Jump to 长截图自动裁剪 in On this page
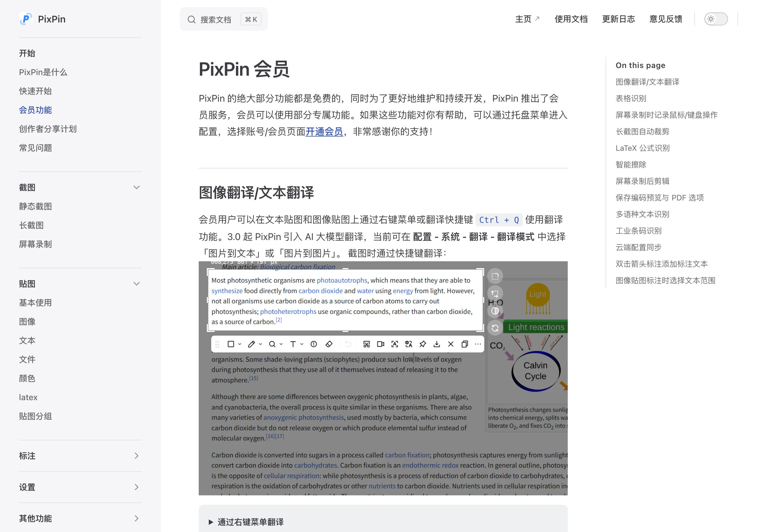This screenshot has width=757, height=532. tap(642, 132)
